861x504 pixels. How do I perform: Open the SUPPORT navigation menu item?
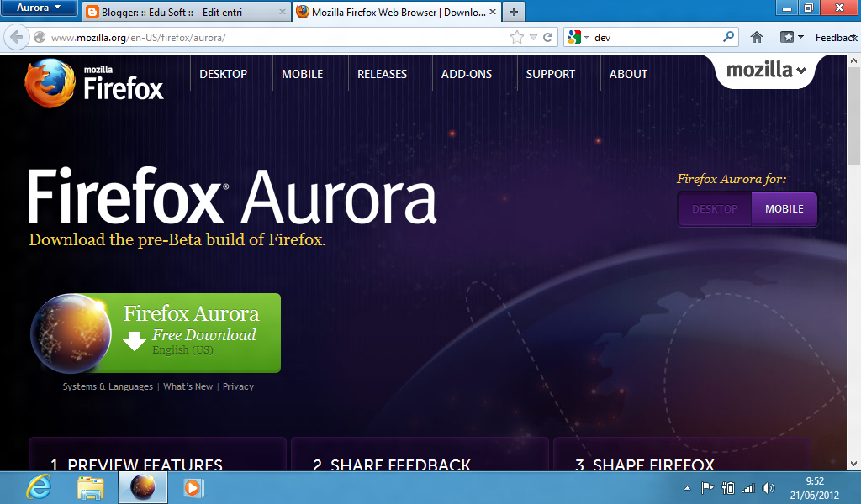pyautogui.click(x=551, y=74)
